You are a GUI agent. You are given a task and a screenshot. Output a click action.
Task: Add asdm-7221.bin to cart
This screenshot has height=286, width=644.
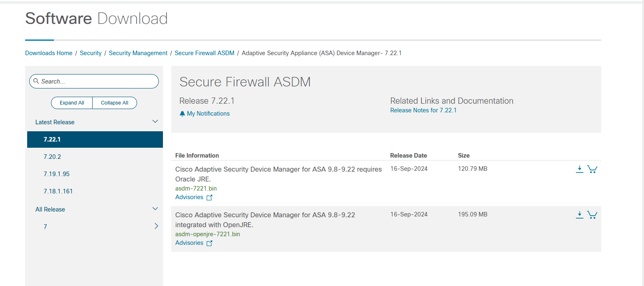592,169
